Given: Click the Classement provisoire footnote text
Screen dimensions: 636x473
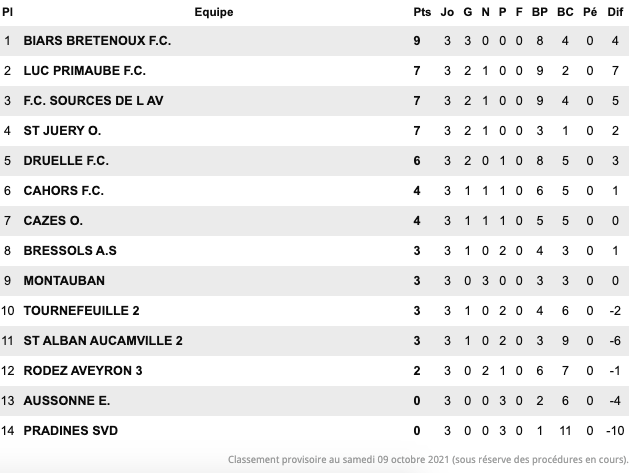Looking at the screenshot, I should point(426,459).
